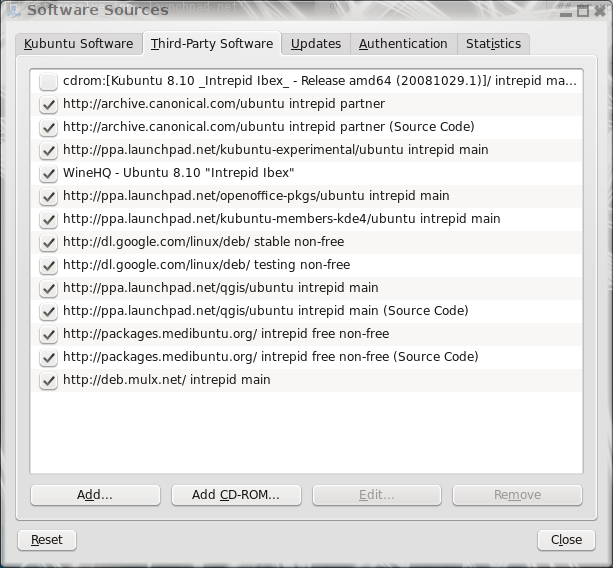The width and height of the screenshot is (613, 568).
Task: Click the Reset button
Action: [47, 540]
